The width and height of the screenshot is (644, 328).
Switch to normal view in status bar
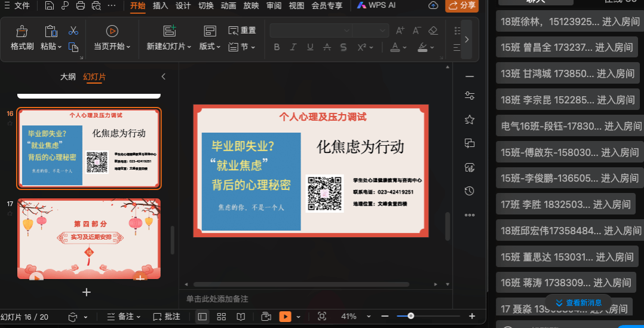202,317
